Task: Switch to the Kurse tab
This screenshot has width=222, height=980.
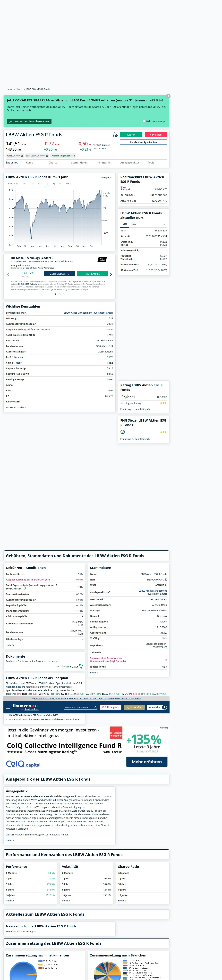Action: 29,163
